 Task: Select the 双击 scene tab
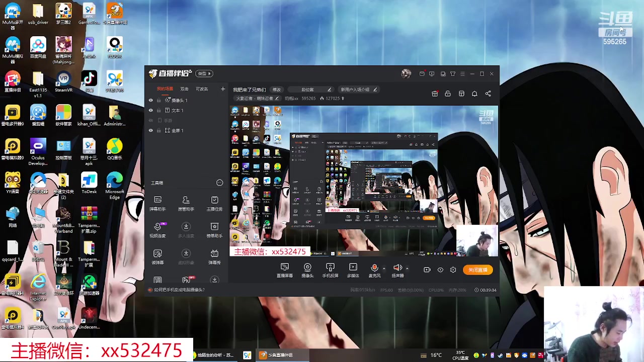click(x=184, y=89)
